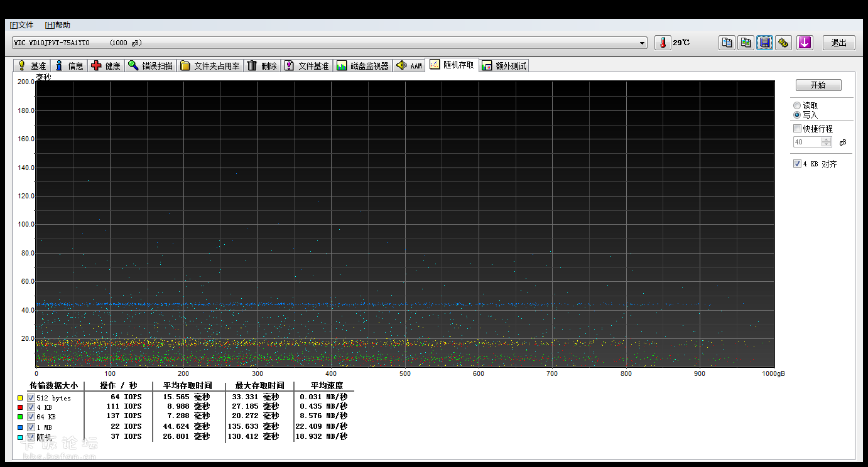Click the 平均速度 column header
This screenshot has width=868, height=467.
coord(327,385)
